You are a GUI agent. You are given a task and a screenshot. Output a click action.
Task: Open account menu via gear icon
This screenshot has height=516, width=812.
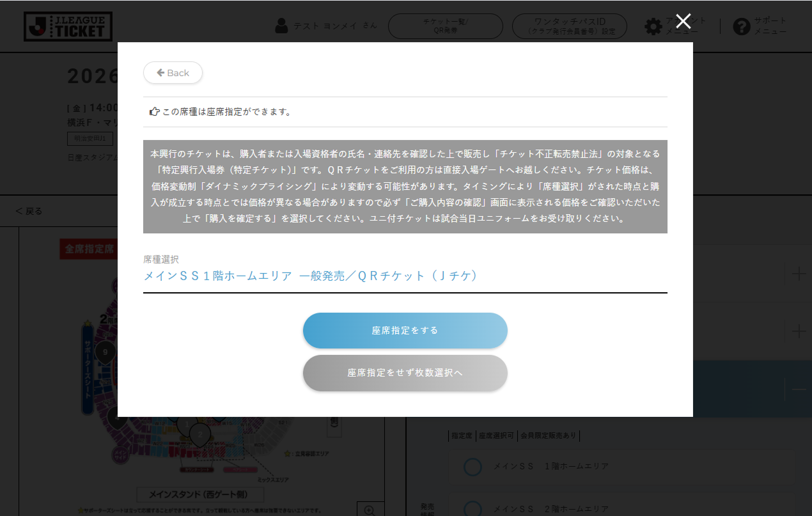[x=653, y=26]
